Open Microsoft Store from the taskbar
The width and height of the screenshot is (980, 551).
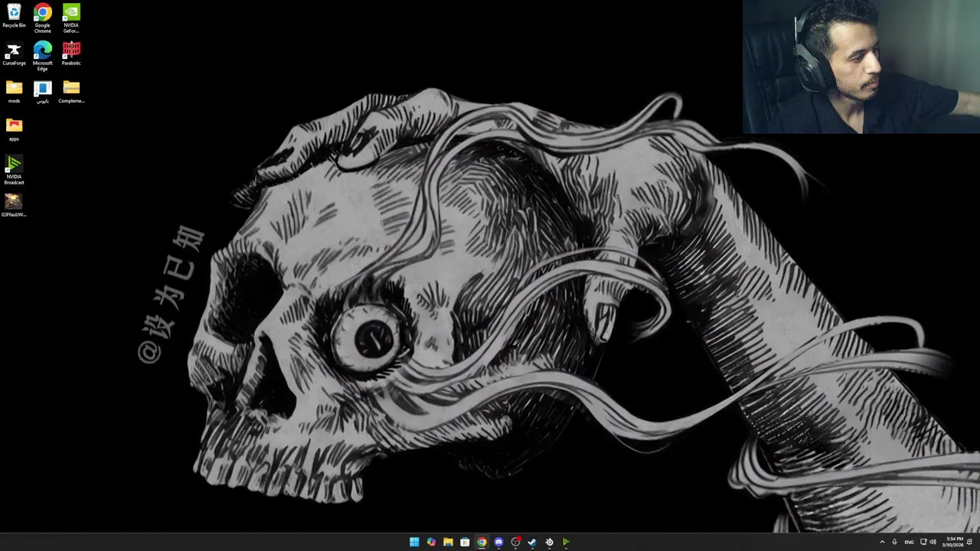[465, 542]
